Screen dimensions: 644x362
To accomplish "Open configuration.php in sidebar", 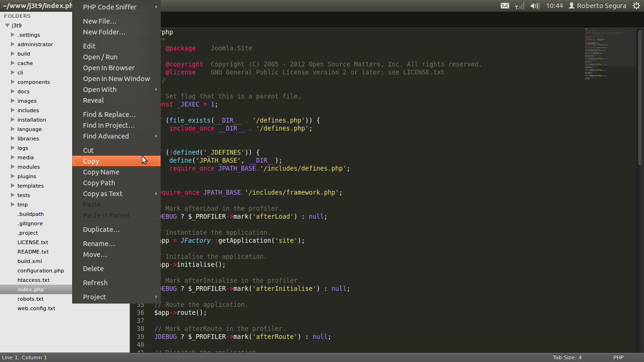I will tap(41, 271).
